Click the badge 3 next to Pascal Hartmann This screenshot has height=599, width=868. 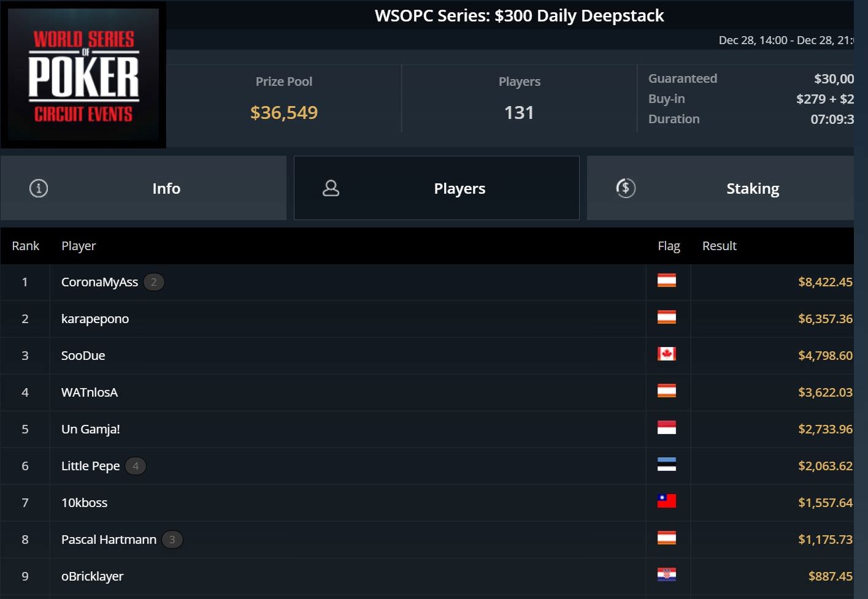tap(172, 540)
